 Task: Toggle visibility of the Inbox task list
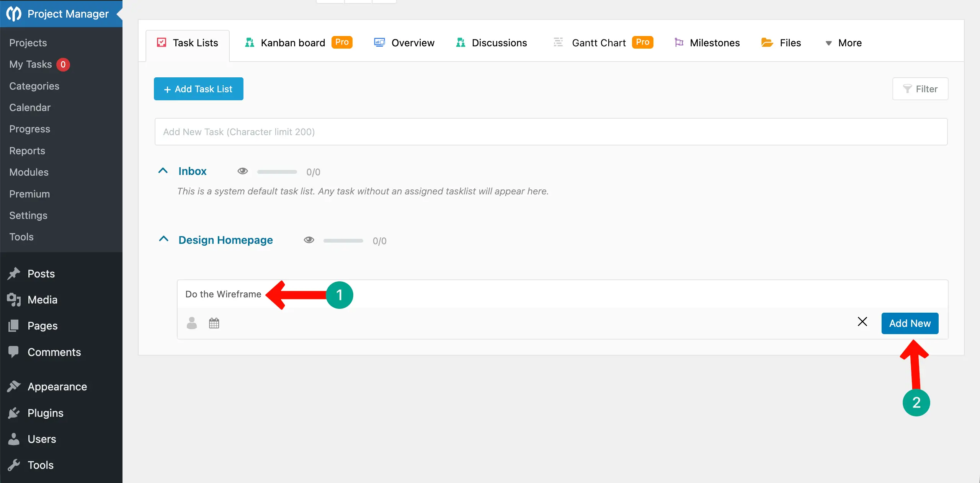[x=243, y=171]
